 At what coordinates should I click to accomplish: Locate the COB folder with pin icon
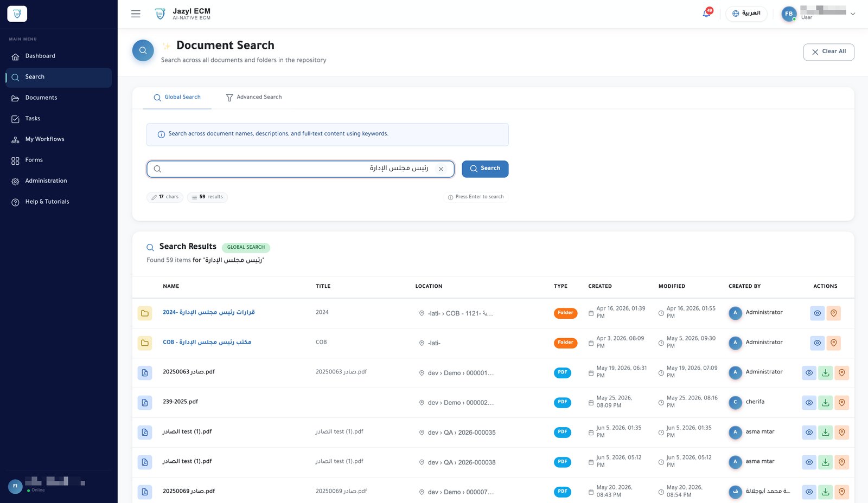coord(834,343)
